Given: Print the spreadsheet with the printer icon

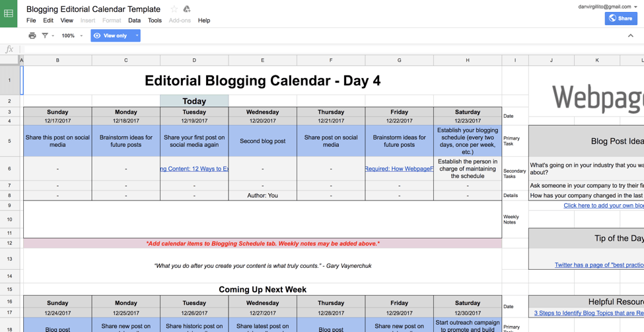Looking at the screenshot, I should pyautogui.click(x=32, y=36).
